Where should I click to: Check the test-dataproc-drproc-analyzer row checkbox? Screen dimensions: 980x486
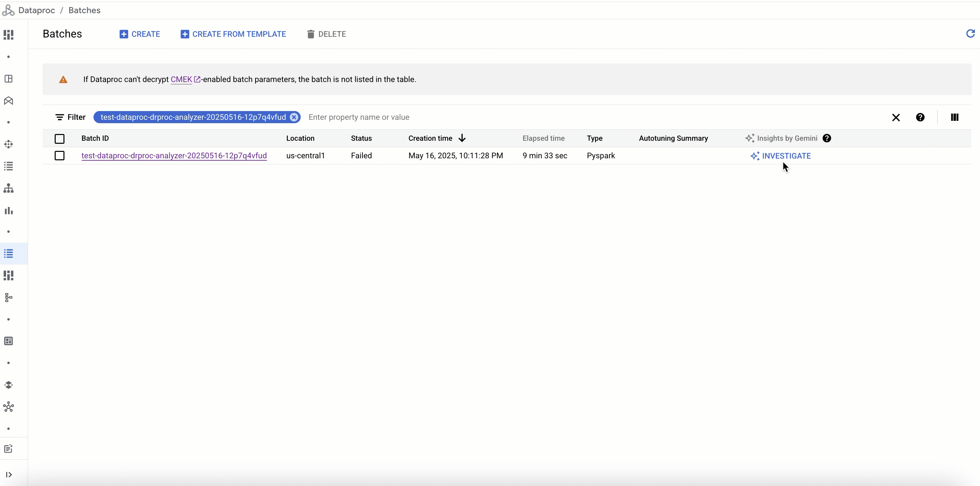pos(59,156)
